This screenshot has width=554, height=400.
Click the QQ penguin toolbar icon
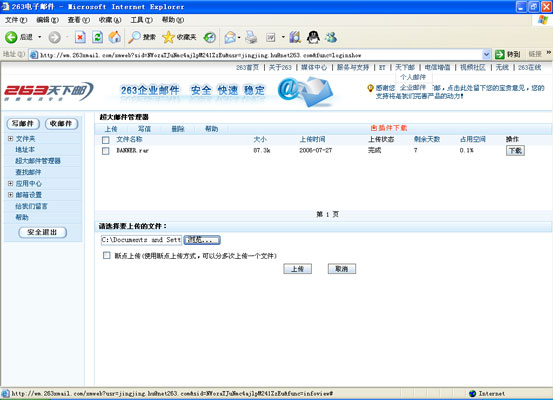[313, 37]
